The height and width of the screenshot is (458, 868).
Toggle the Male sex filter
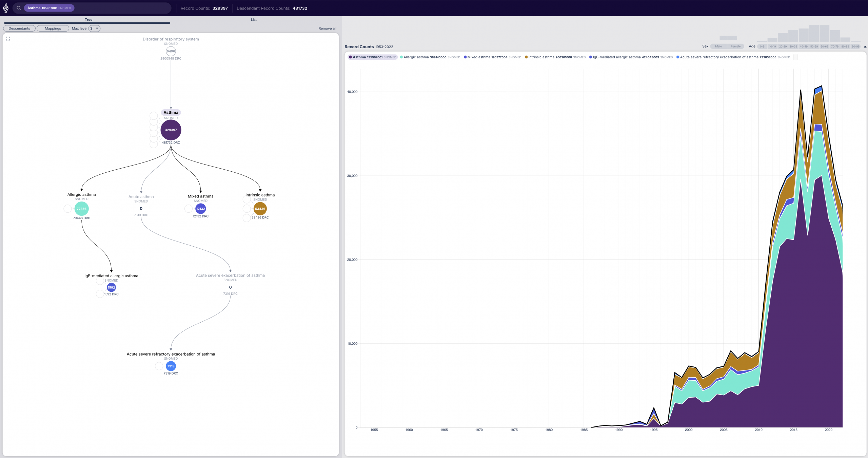point(718,46)
